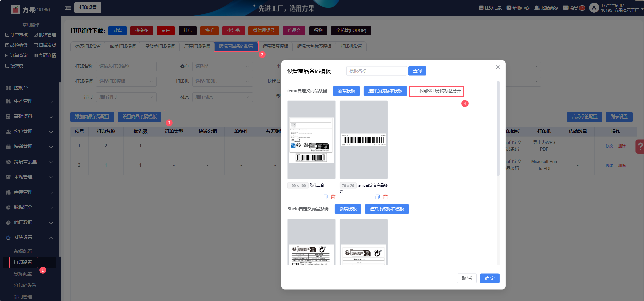Viewport: 644px width, 301px height.
Task: Expand the 跨境首公里 menu
Action: tap(30, 162)
